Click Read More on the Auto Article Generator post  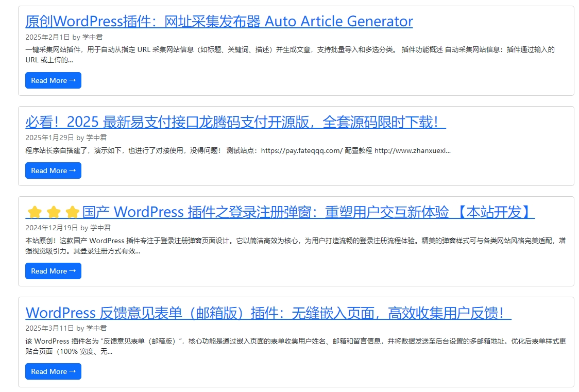(53, 80)
